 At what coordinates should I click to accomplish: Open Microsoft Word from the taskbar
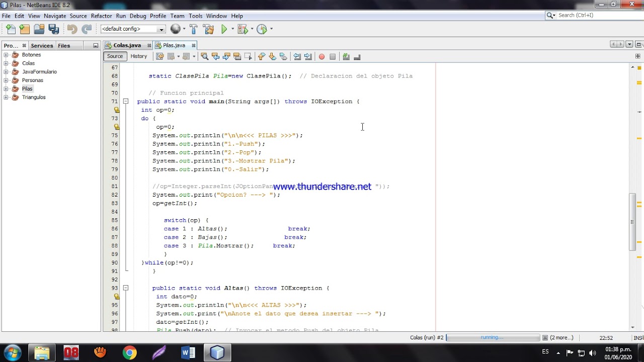point(188,352)
